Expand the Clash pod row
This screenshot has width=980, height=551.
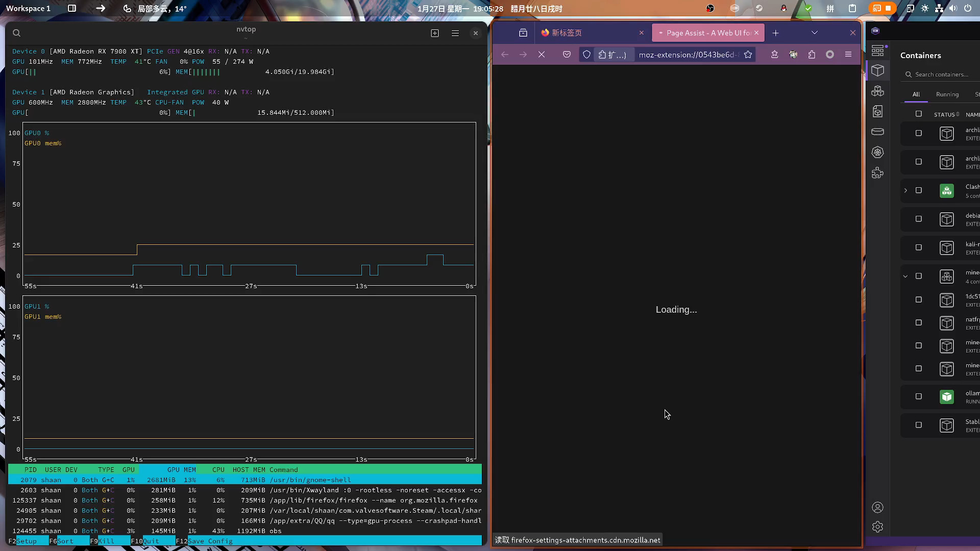[x=905, y=190]
